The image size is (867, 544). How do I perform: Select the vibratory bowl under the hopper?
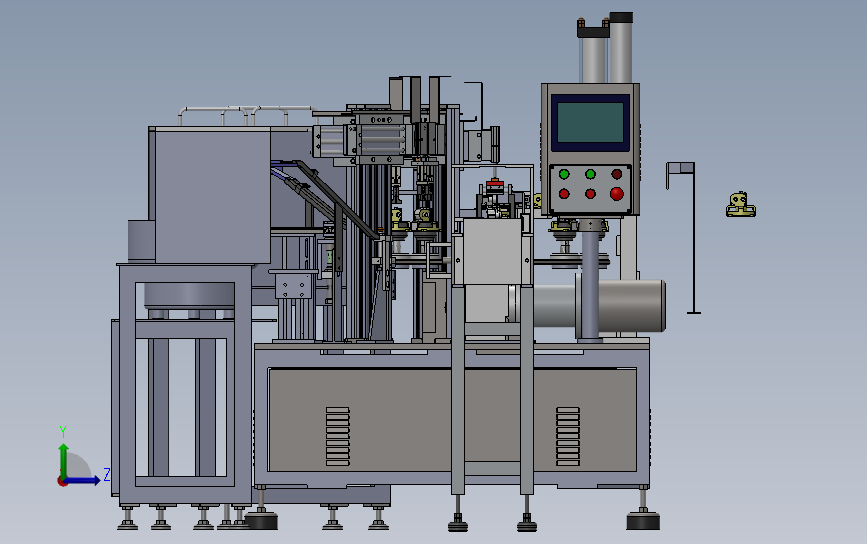(189, 296)
